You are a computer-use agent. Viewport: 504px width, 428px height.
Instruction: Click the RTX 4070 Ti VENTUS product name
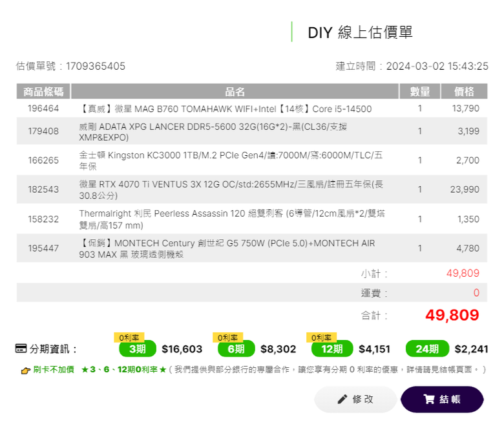[x=231, y=189]
